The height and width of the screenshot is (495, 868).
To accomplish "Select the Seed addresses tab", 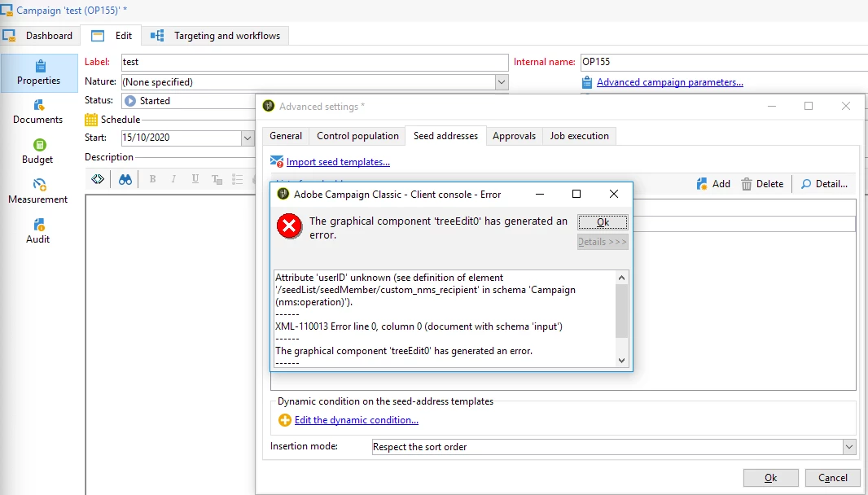I will point(445,136).
